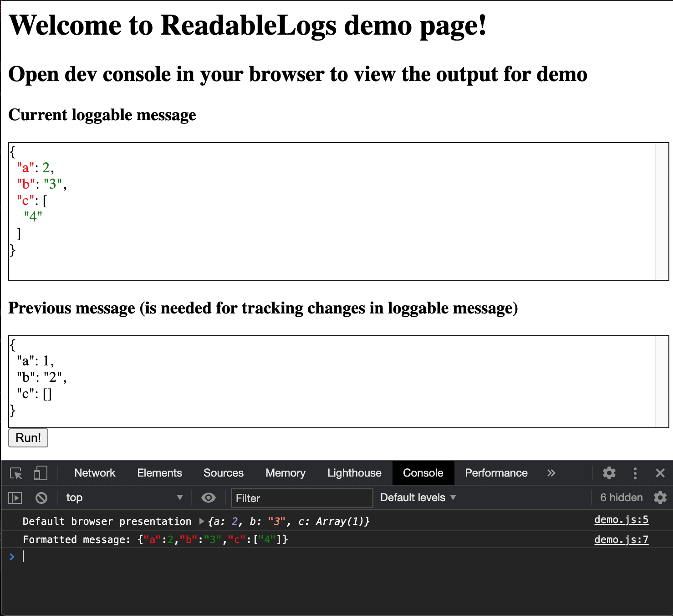
Task: Switch to the Elements tab
Action: [x=159, y=473]
